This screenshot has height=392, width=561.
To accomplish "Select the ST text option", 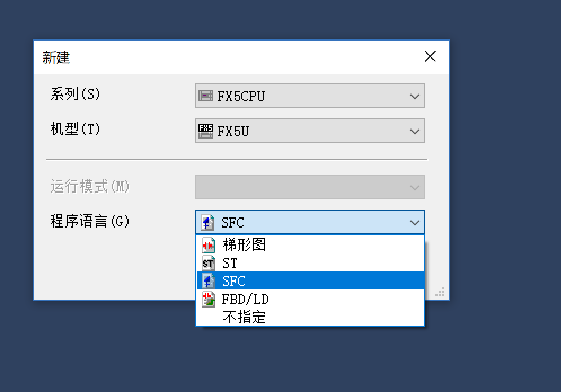I will tap(230, 263).
